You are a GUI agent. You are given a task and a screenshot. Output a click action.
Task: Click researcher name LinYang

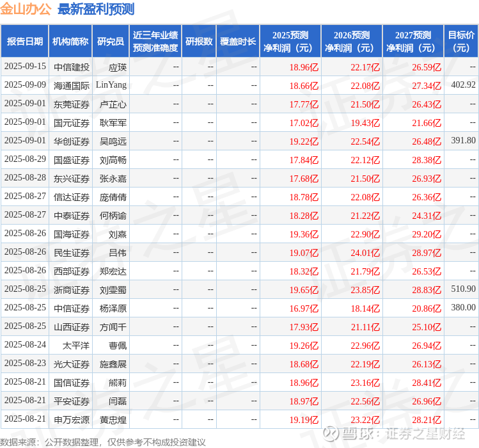111,84
